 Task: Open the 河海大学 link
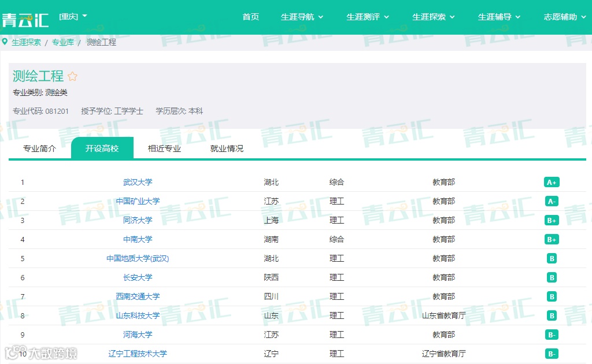[x=138, y=335]
